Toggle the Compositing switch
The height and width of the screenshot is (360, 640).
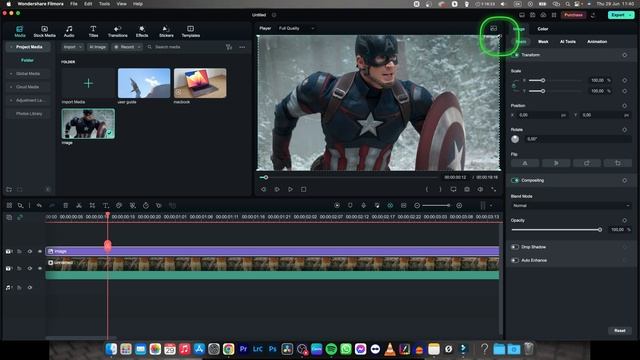515,180
